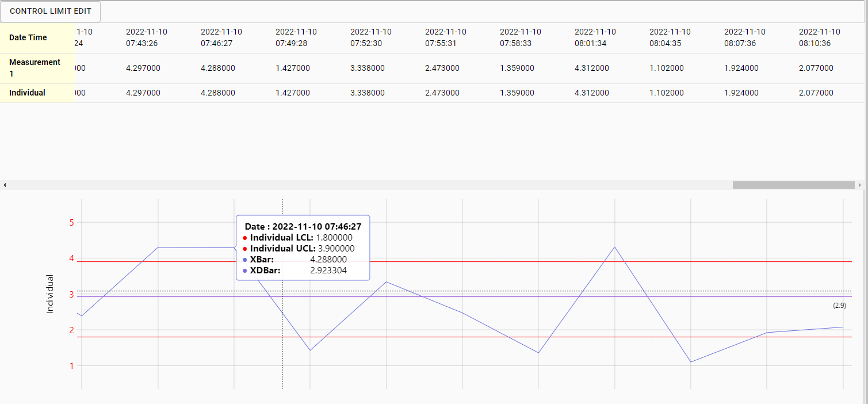Screen dimensions: 868x404
Task: Click Individual row cell showing 3.338000
Action: point(367,93)
